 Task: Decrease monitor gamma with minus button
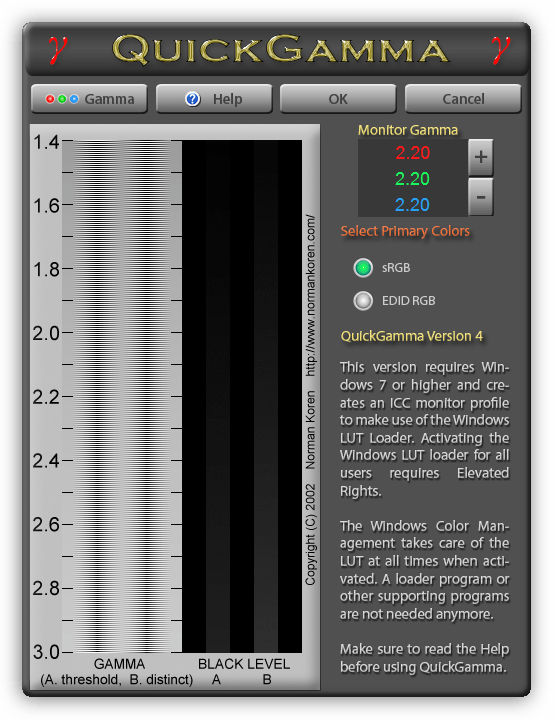click(481, 197)
